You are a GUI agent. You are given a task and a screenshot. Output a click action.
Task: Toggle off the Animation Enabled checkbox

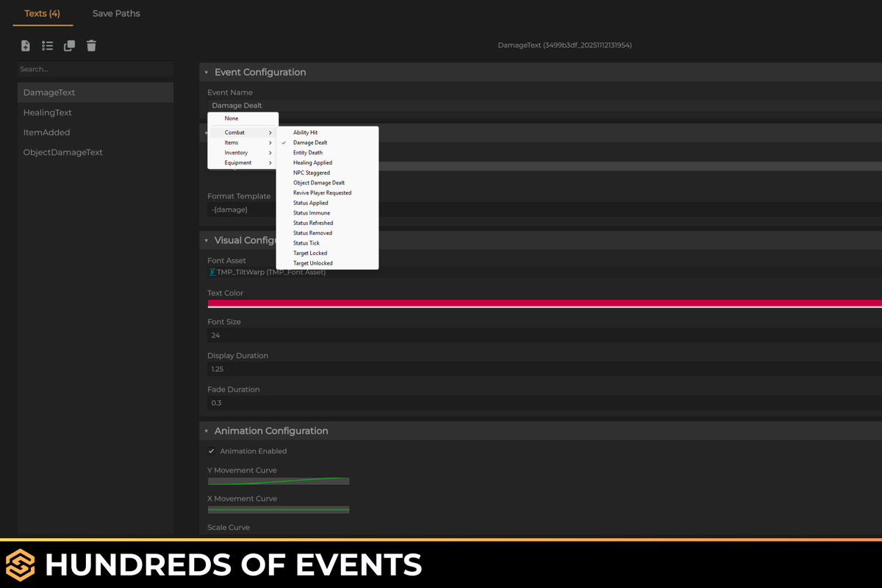212,451
